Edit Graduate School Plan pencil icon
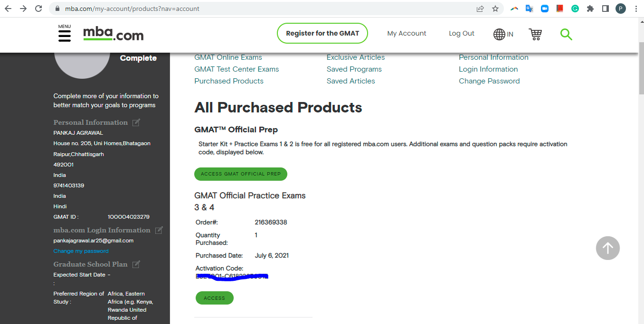Viewport: 644px width, 324px height. pyautogui.click(x=136, y=264)
